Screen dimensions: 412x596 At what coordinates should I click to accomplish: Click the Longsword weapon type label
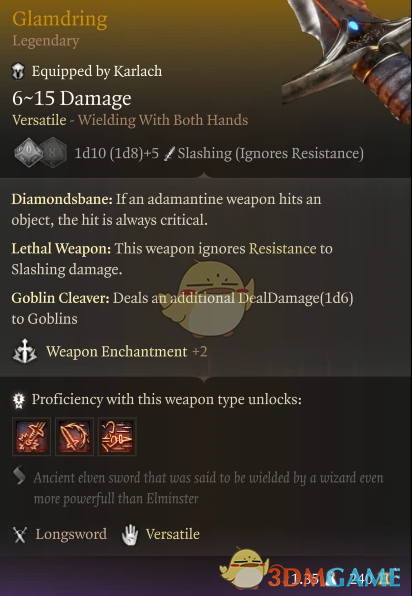click(x=71, y=534)
